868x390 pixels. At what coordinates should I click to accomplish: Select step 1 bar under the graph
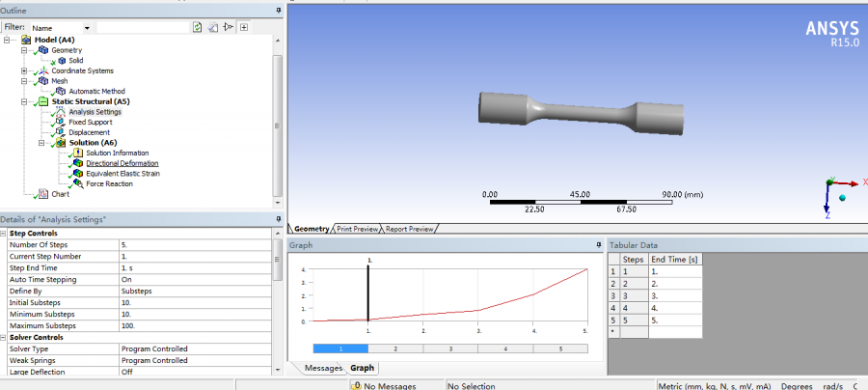340,348
